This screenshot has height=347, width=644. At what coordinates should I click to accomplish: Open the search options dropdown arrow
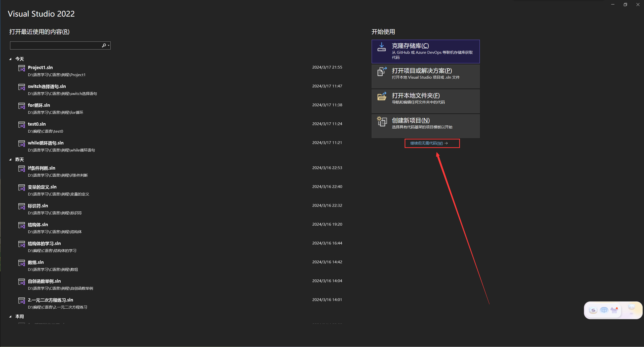click(x=109, y=45)
